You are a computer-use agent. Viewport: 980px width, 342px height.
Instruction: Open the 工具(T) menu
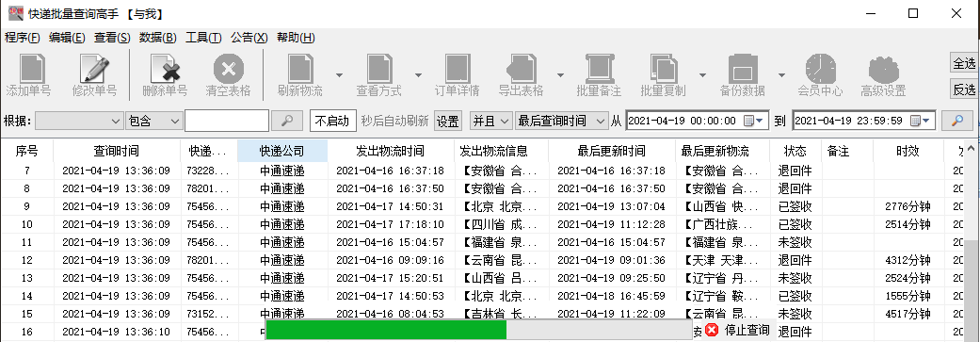pos(203,38)
